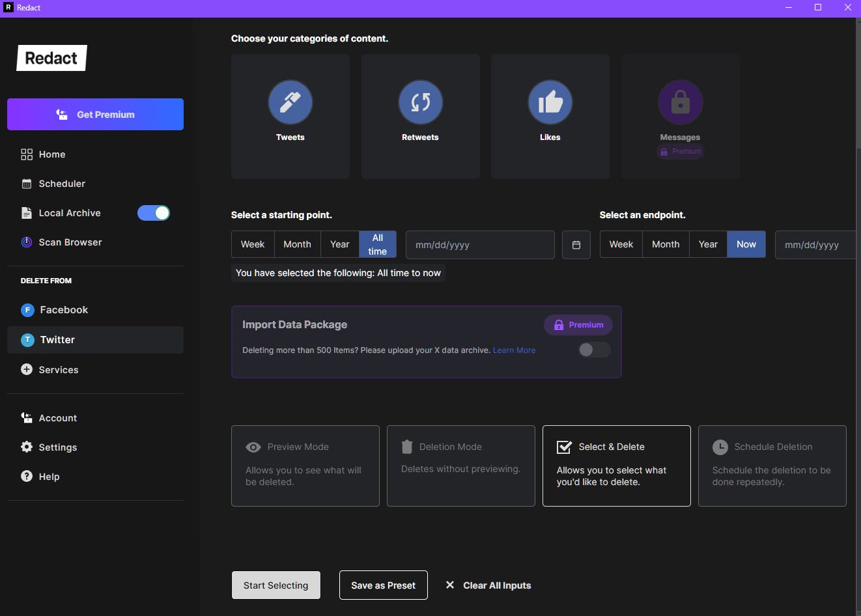Click the Get Premium button
Viewport: 861px width, 616px height.
coord(95,115)
